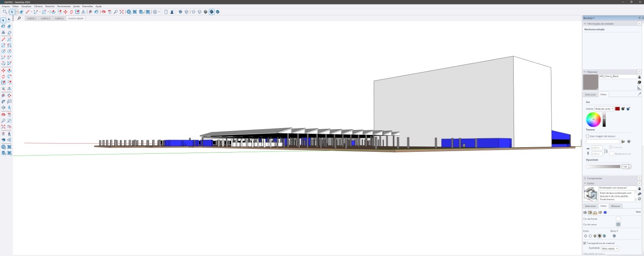Click the search icon beside scene tabs
Screen dimensions: 644x256
pyautogui.click(x=19, y=18)
